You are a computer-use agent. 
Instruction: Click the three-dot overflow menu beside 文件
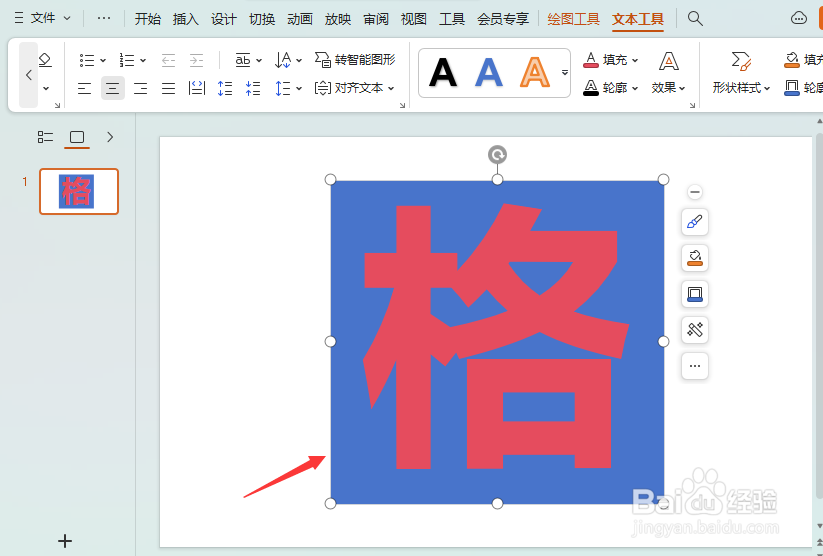pos(104,18)
